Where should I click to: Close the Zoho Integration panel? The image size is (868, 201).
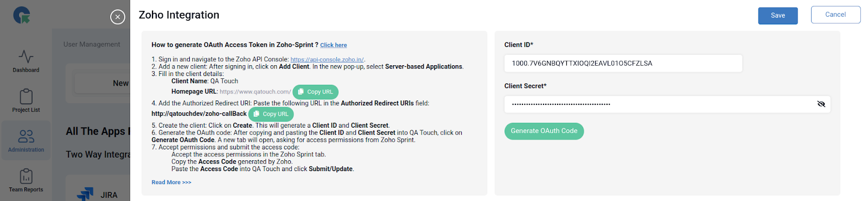pos(118,17)
